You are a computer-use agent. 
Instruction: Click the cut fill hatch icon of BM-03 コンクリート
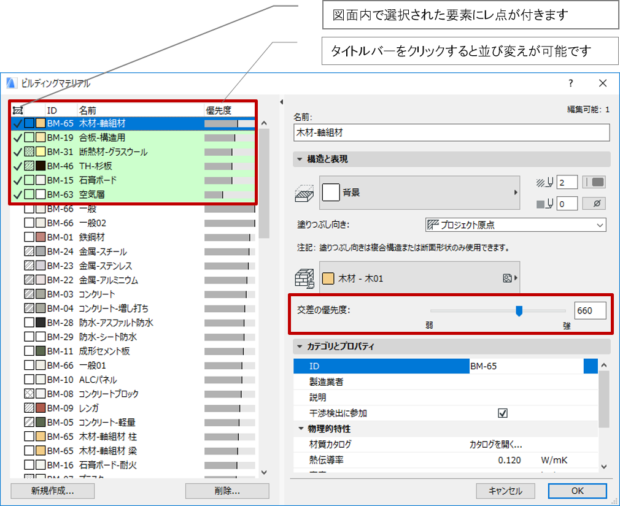coord(29,294)
